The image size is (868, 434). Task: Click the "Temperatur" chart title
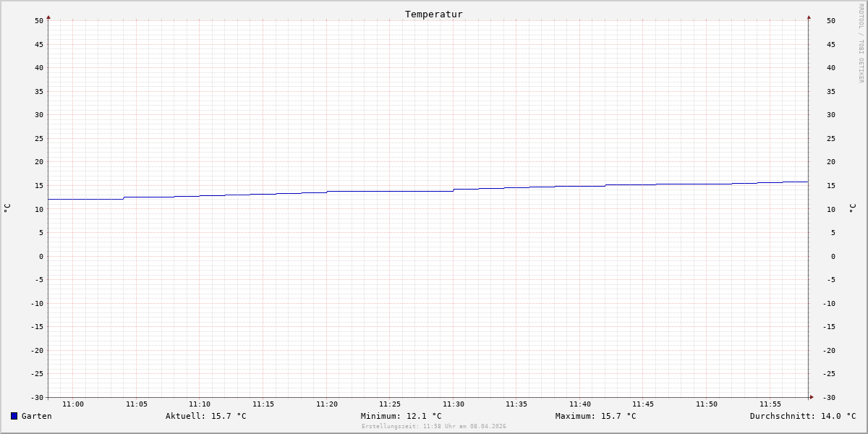coord(434,14)
